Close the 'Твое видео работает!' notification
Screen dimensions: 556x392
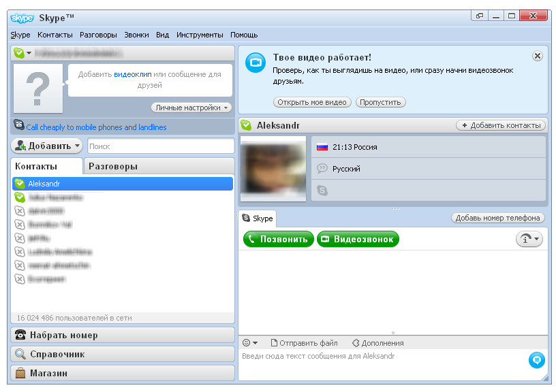(x=538, y=56)
